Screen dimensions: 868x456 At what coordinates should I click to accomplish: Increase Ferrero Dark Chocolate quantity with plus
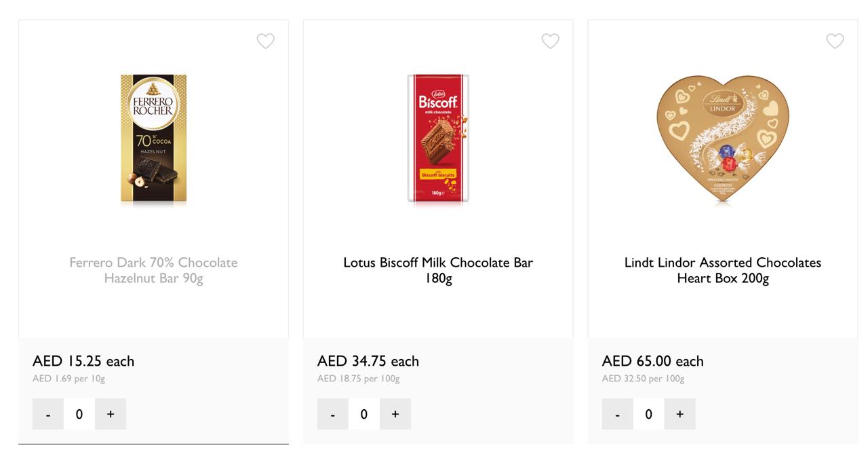coord(111,414)
